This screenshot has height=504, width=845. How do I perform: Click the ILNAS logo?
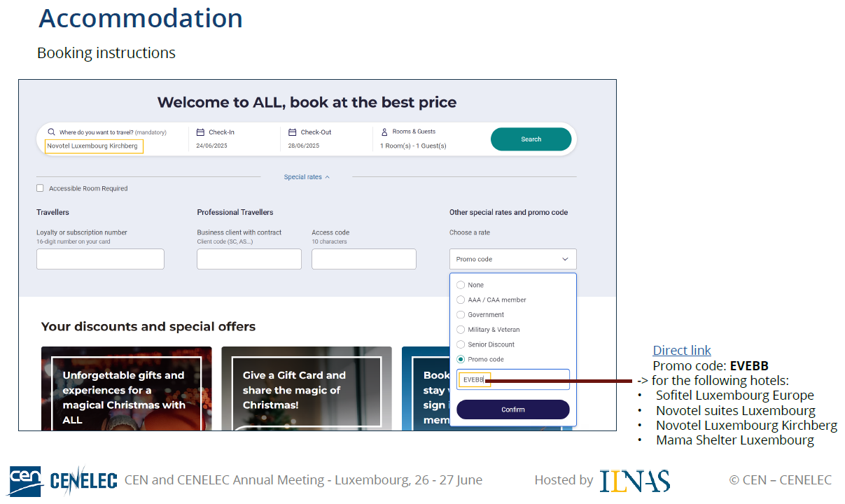click(x=634, y=480)
